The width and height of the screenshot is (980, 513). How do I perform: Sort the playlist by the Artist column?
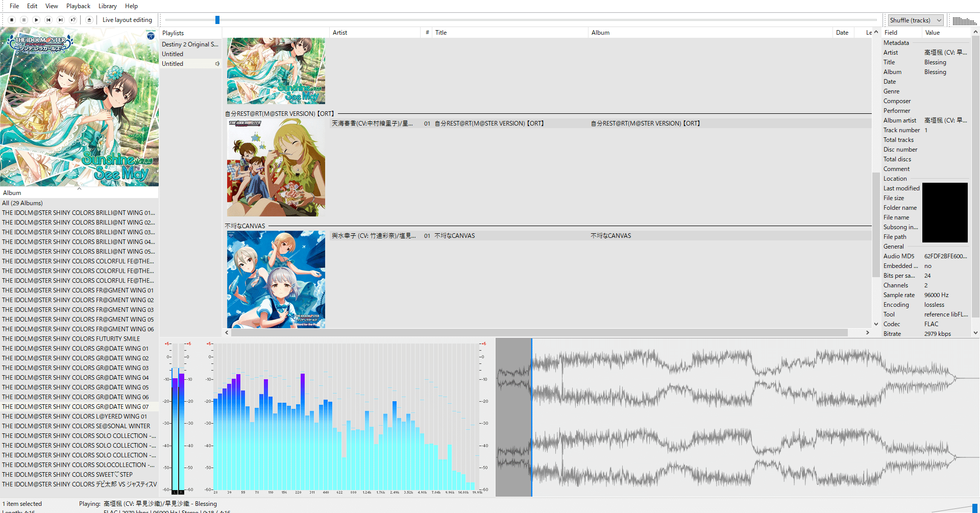(375, 33)
